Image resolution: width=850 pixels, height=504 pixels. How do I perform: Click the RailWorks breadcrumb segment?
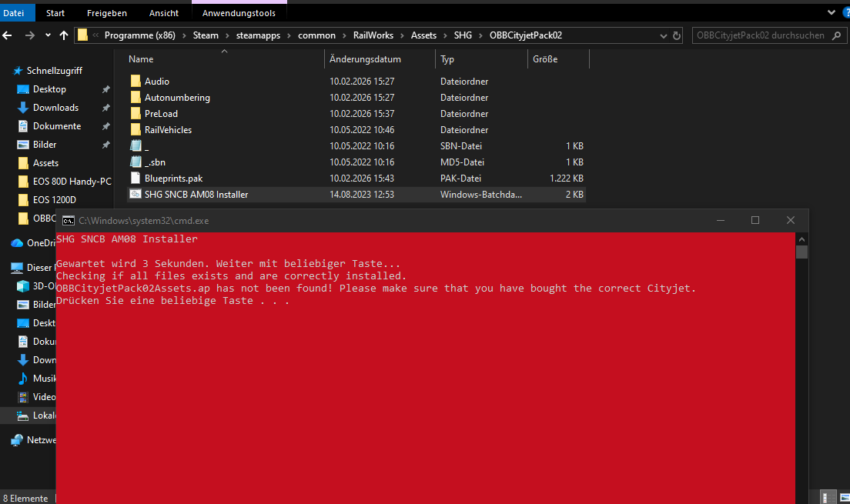click(x=373, y=35)
